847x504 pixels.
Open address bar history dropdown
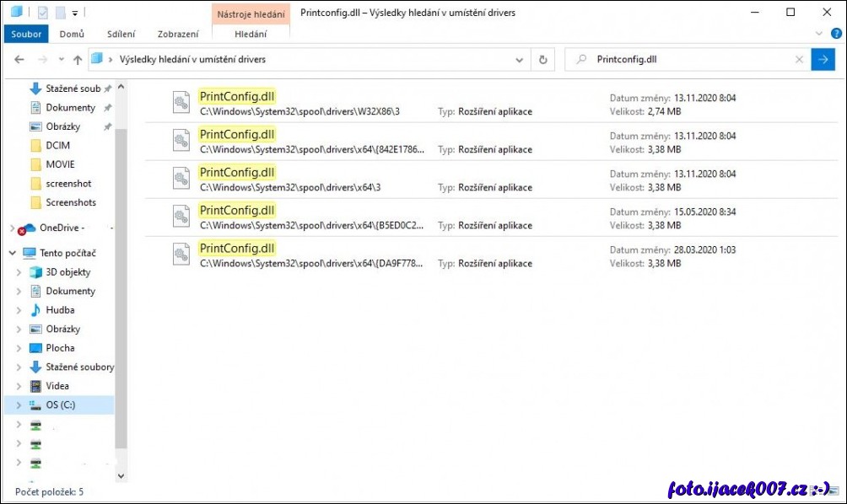click(520, 60)
